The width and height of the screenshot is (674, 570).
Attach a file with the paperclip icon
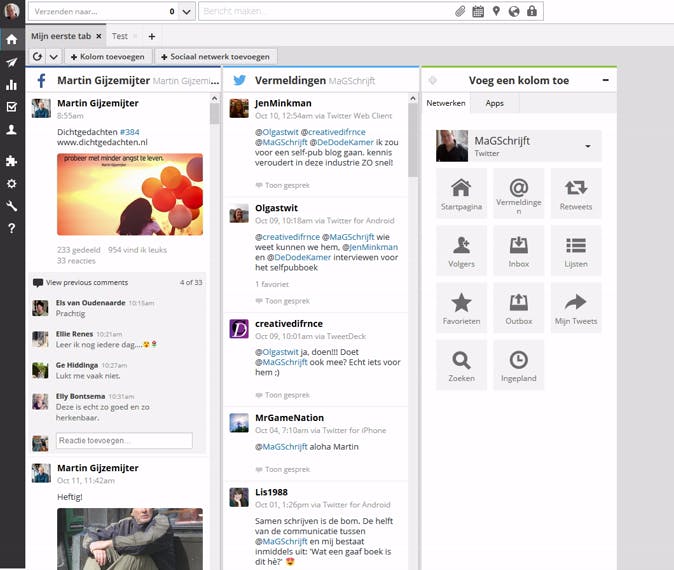click(460, 11)
